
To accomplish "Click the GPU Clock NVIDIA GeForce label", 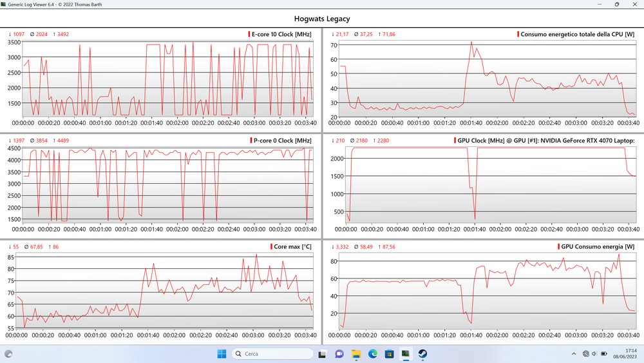I will click(546, 140).
